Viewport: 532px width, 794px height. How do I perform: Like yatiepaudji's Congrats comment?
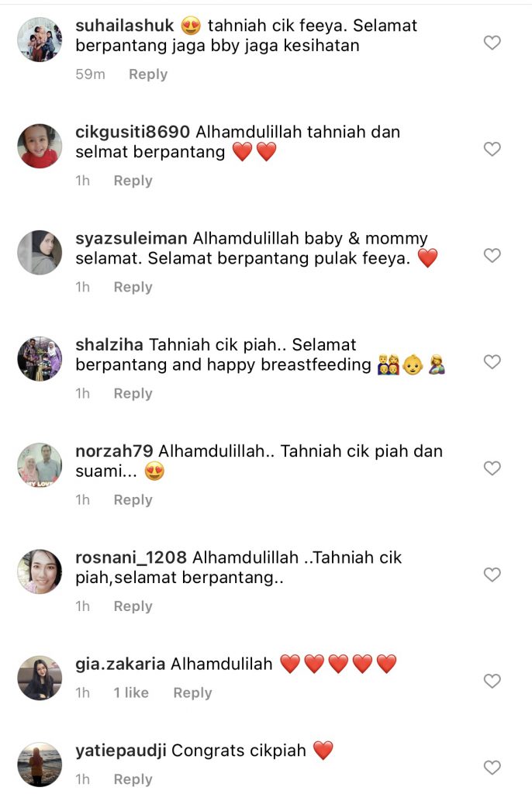tap(492, 767)
